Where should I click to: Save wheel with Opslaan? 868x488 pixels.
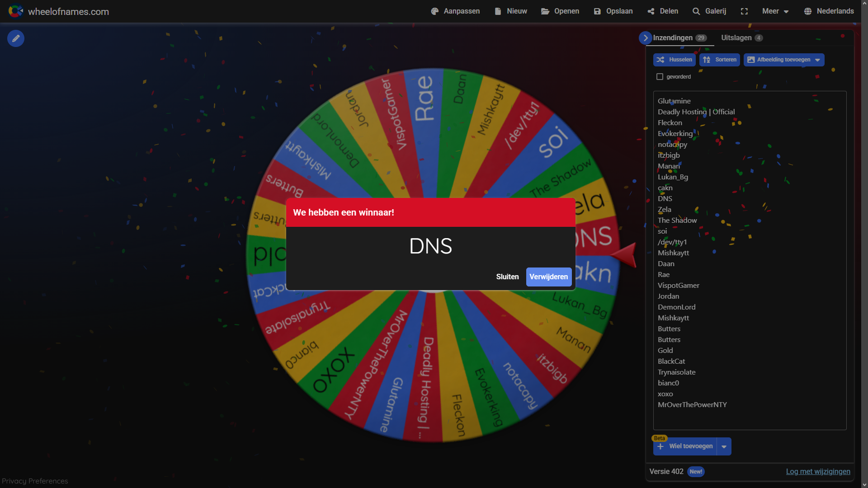point(613,11)
